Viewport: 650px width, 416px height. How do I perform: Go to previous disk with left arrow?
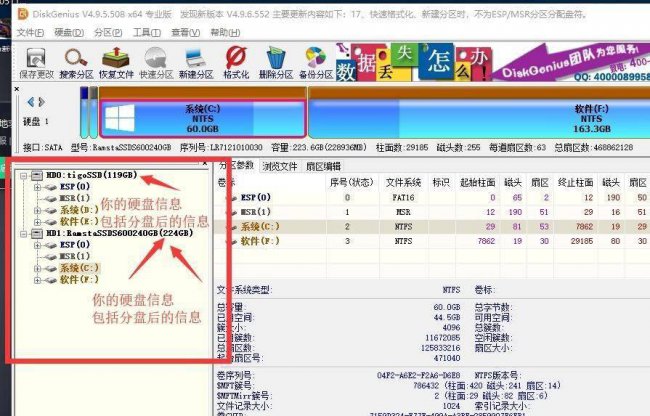click(x=30, y=102)
